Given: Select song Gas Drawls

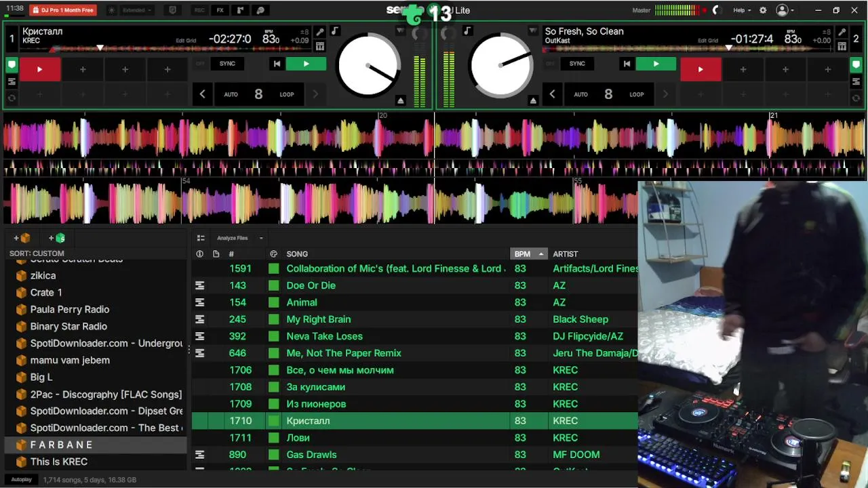Looking at the screenshot, I should click(x=311, y=455).
